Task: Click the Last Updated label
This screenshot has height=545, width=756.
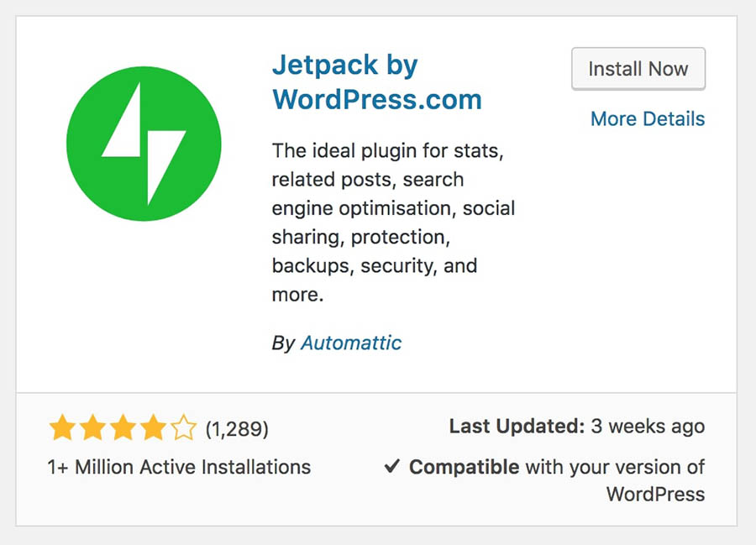Action: click(x=517, y=426)
